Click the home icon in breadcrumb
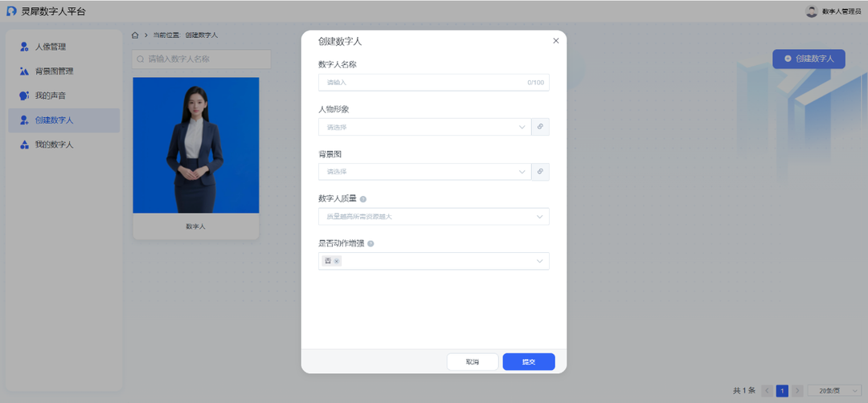The image size is (868, 403). [135, 35]
